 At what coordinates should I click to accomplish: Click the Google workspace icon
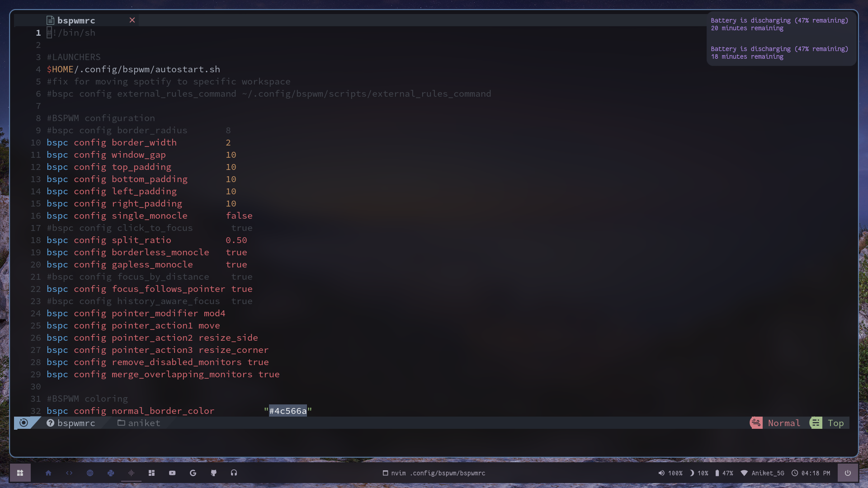coord(193,473)
